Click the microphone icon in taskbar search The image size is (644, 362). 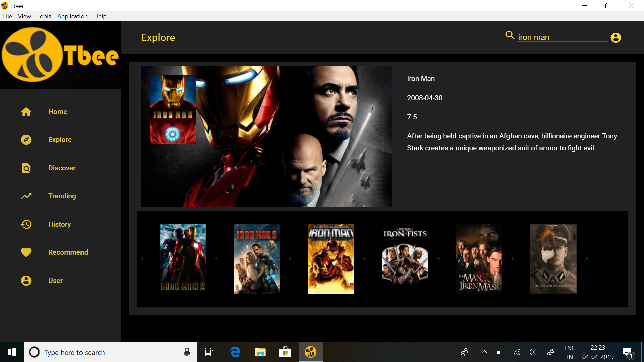pos(187,352)
